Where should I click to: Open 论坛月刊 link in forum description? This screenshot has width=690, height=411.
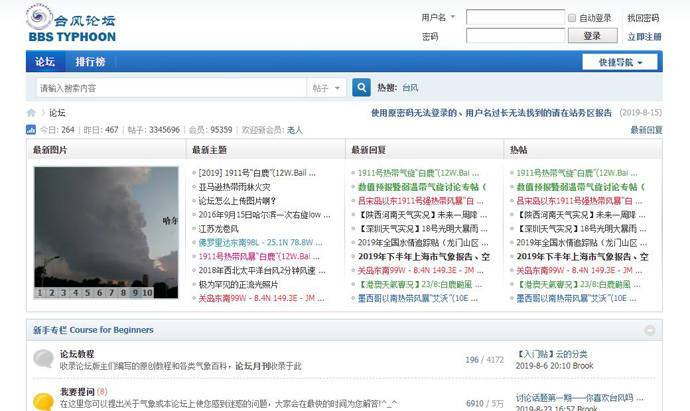(253, 366)
